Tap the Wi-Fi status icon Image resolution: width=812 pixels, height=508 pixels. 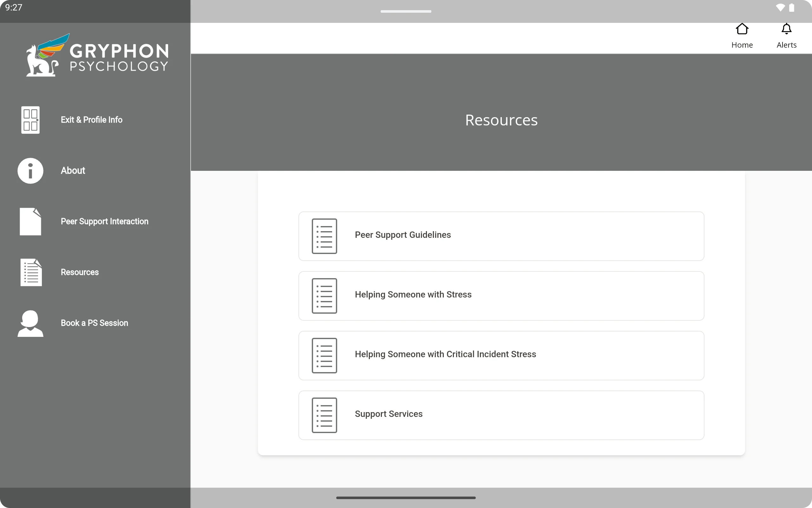click(780, 7)
